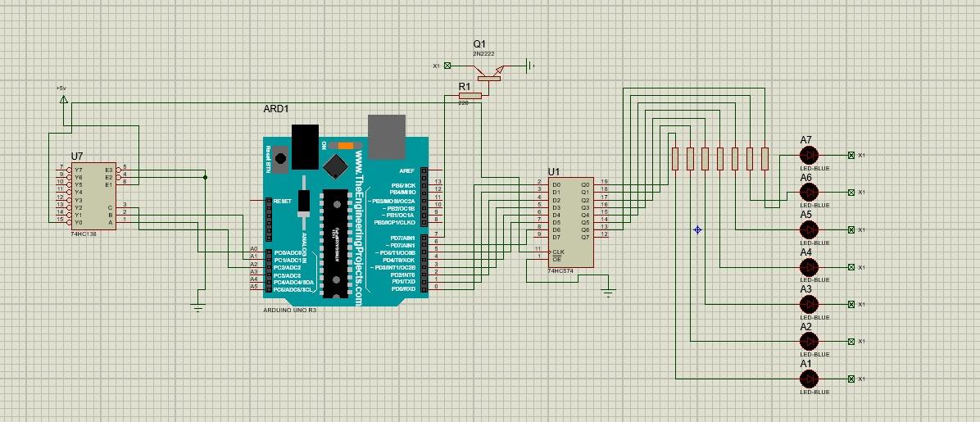Click the 'A7' LED reference label
Screen dimensions: 980x422
point(806,140)
